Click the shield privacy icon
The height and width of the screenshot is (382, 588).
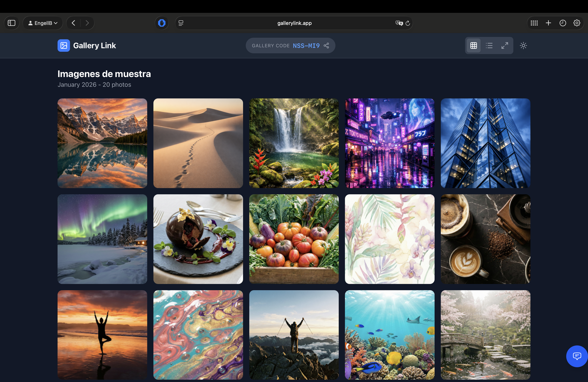[162, 23]
